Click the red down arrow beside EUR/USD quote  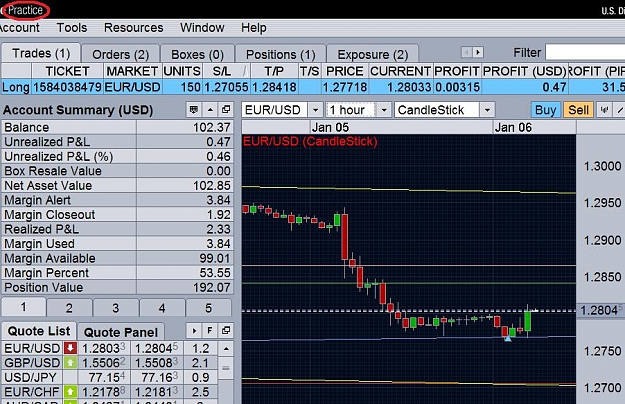70,348
